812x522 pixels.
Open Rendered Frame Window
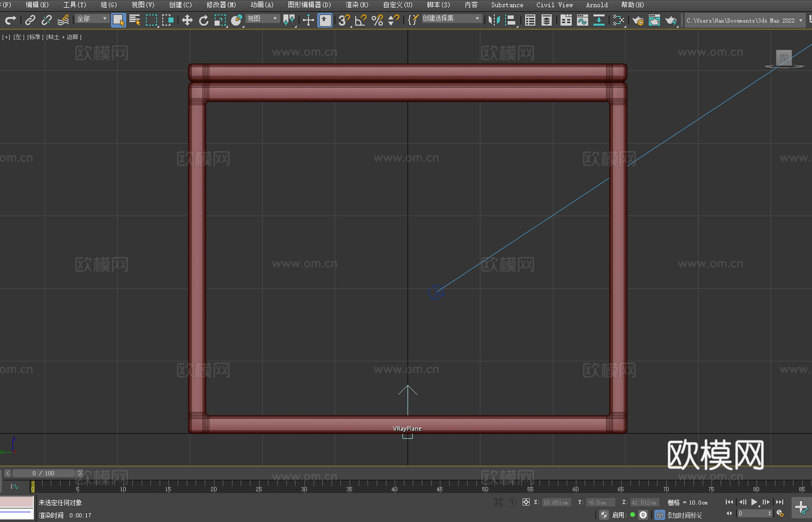(654, 20)
